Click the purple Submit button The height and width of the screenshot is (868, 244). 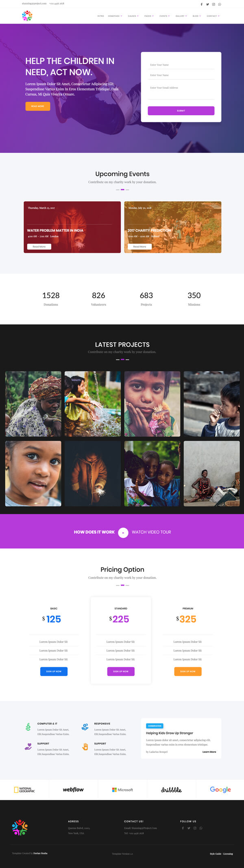click(181, 110)
